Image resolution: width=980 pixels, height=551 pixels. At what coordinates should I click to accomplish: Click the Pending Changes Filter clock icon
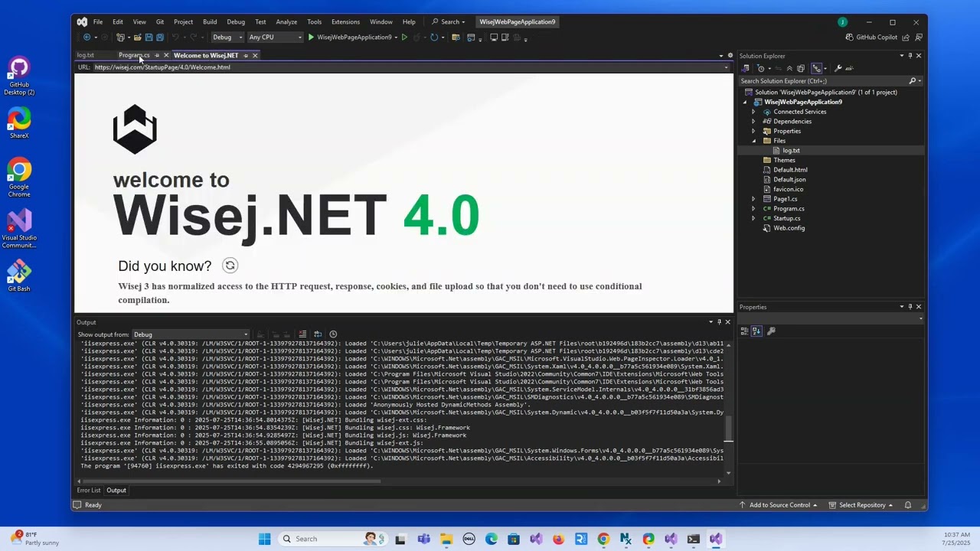(762, 68)
